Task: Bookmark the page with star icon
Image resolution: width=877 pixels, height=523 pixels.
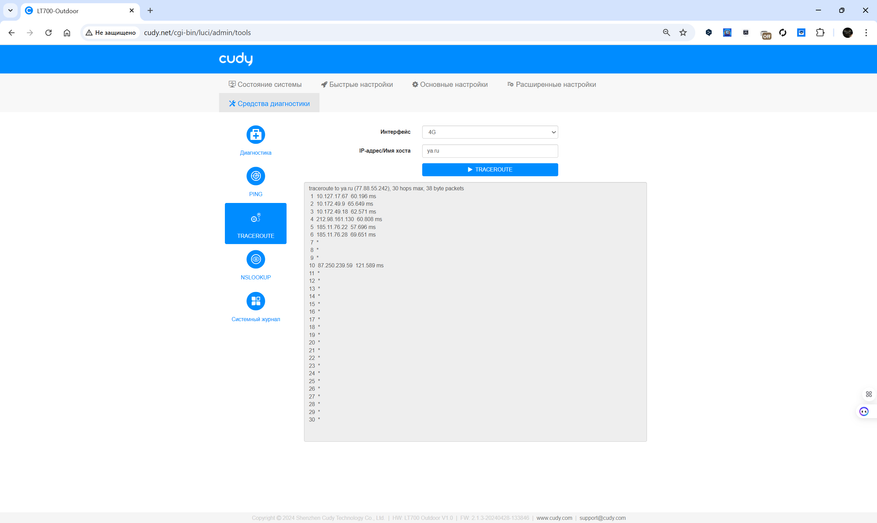Action: (x=683, y=32)
